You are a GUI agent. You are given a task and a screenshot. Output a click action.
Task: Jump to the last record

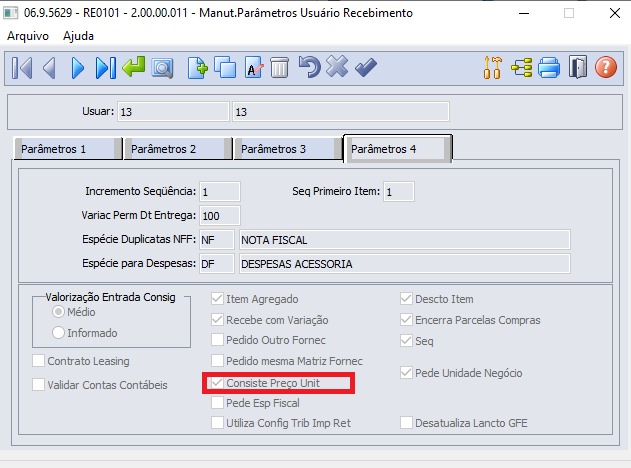coord(106,68)
